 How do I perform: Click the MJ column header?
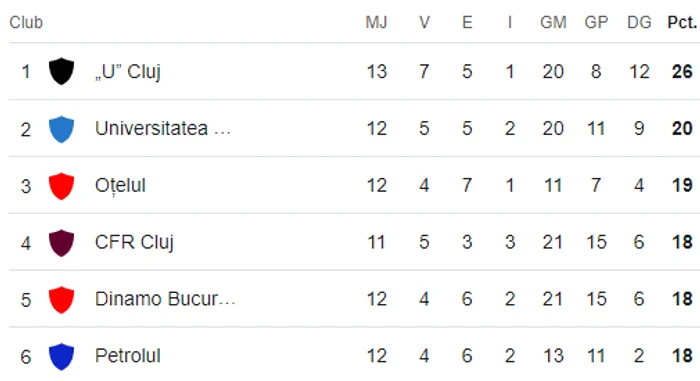376,22
